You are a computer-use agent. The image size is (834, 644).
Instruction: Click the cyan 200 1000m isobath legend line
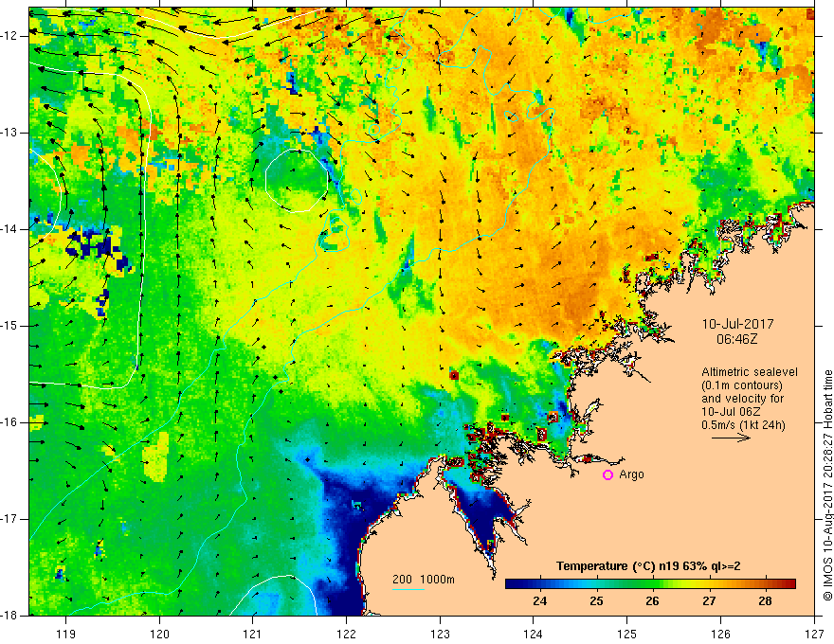[408, 589]
